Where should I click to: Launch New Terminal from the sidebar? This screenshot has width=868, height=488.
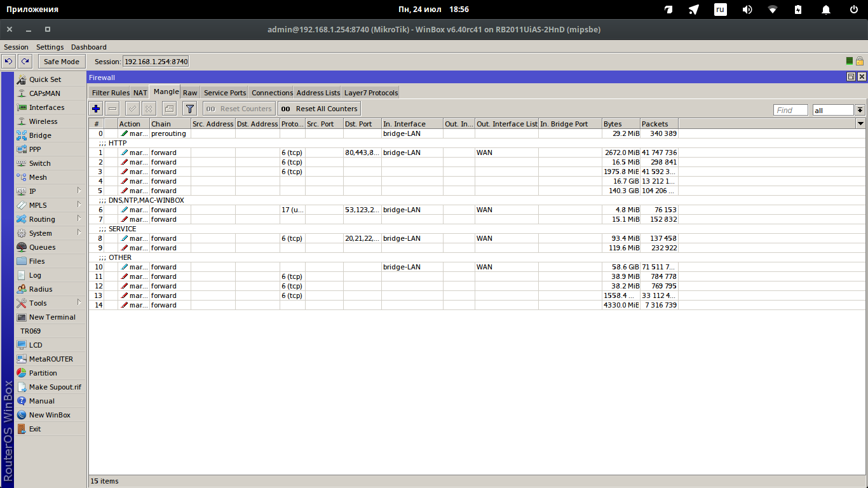click(50, 317)
